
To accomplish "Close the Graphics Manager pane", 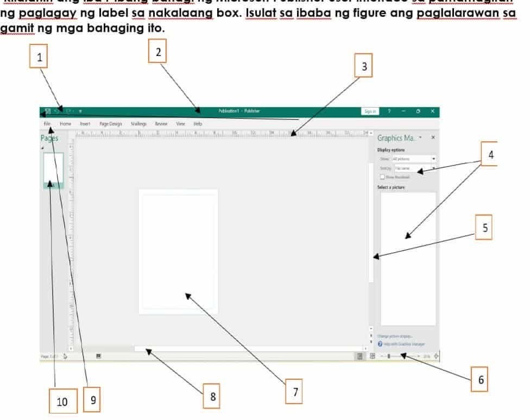I will coord(433,138).
